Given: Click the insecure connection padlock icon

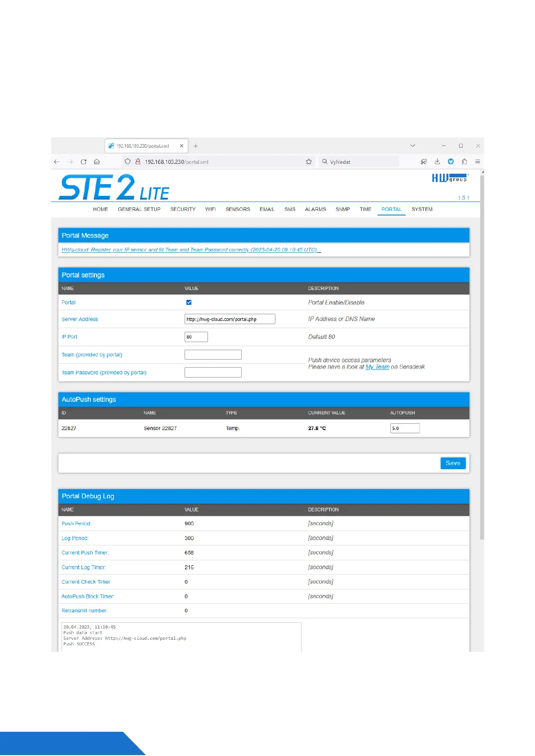Looking at the screenshot, I should 138,162.
